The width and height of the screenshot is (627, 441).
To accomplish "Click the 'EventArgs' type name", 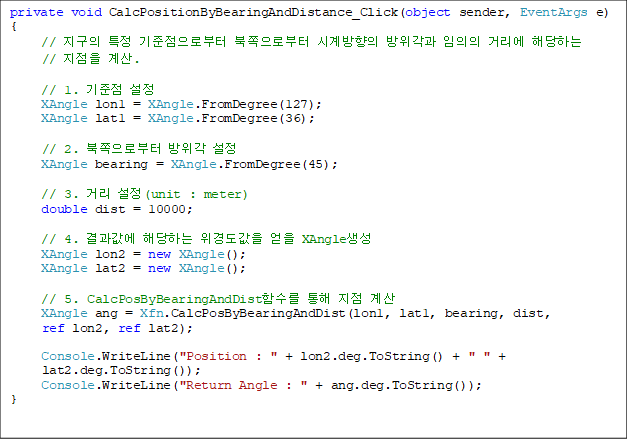I will click(x=553, y=13).
